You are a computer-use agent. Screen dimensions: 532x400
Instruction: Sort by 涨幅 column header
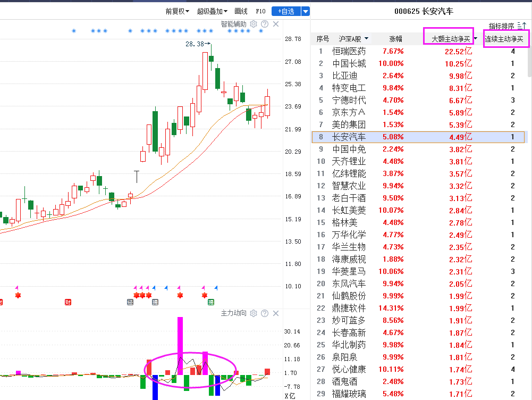tap(395, 39)
